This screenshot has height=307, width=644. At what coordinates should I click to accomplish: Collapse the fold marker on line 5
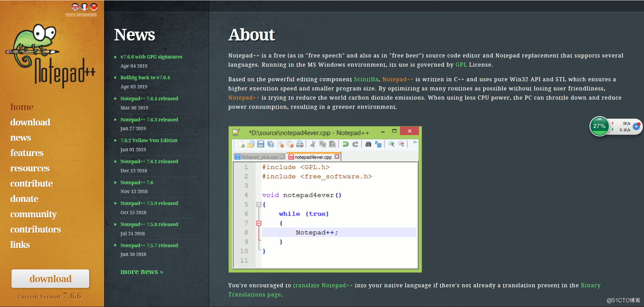click(259, 205)
